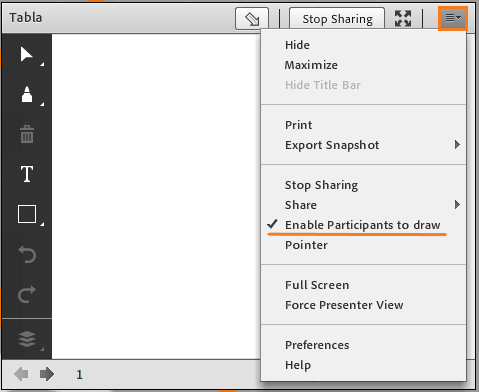
Task: Choose Maximize from pod menu
Action: [363, 65]
